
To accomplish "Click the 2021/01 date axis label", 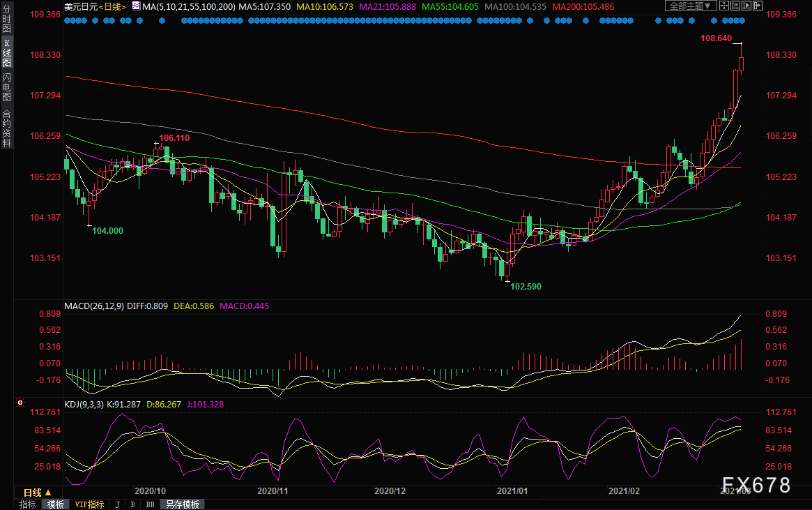I will (512, 491).
